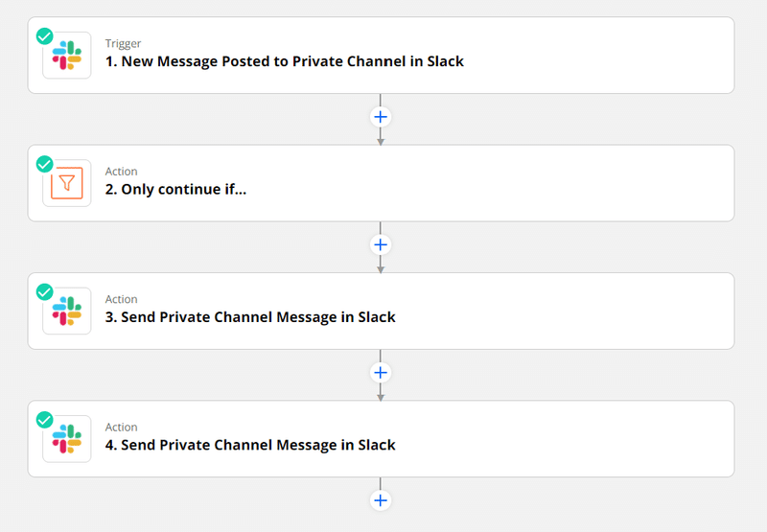
Task: Insert a step between steps 3 and 4
Action: pos(381,373)
